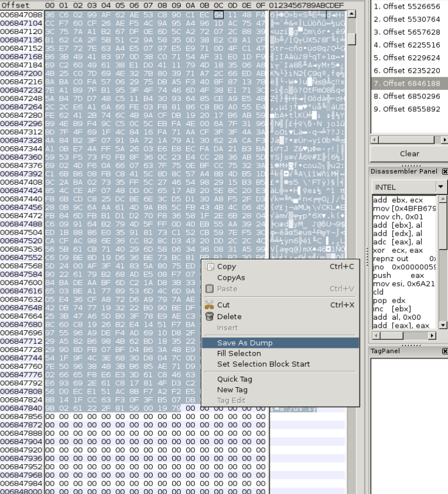Select search result 3. Offset 5657628
Image resolution: width=448 pixels, height=494 pixels.
click(407, 32)
